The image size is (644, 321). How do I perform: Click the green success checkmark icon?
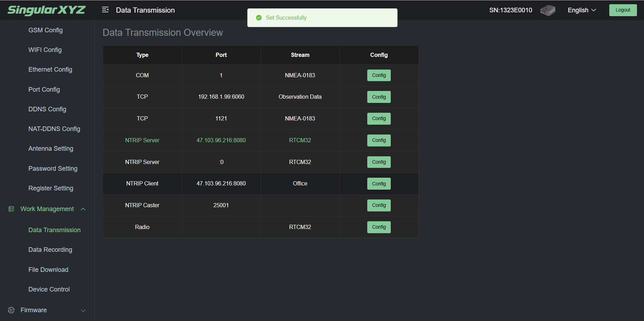click(x=259, y=18)
